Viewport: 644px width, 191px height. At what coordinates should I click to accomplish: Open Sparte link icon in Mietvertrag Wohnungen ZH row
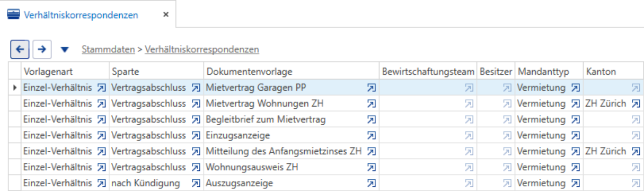[196, 103]
